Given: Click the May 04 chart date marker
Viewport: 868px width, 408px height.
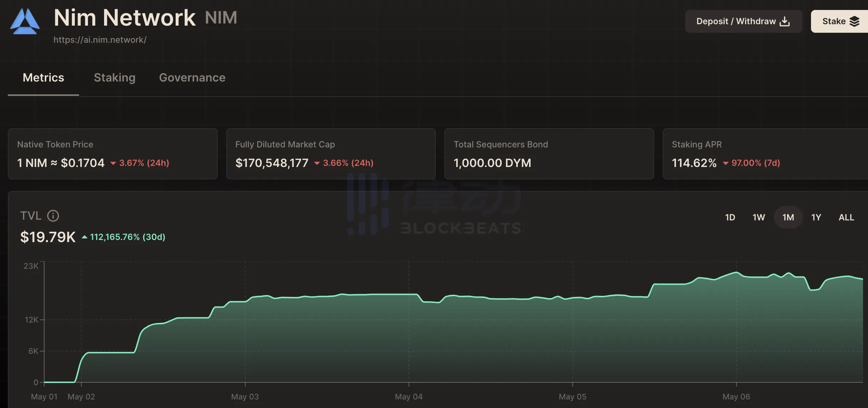Looking at the screenshot, I should point(408,396).
